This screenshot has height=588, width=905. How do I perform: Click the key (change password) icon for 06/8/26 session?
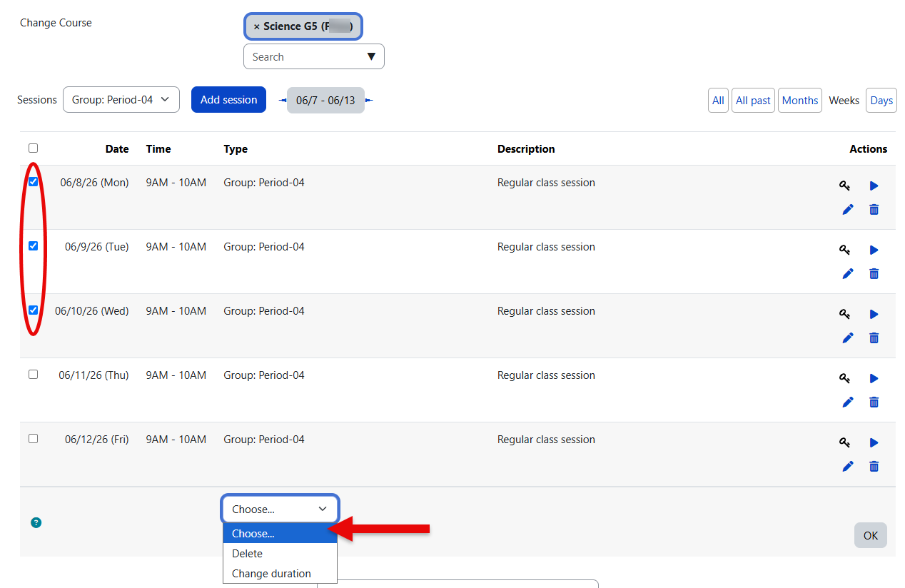[x=845, y=186]
